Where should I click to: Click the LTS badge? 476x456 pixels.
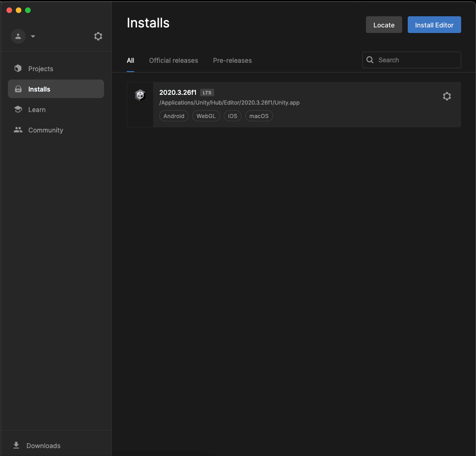207,93
